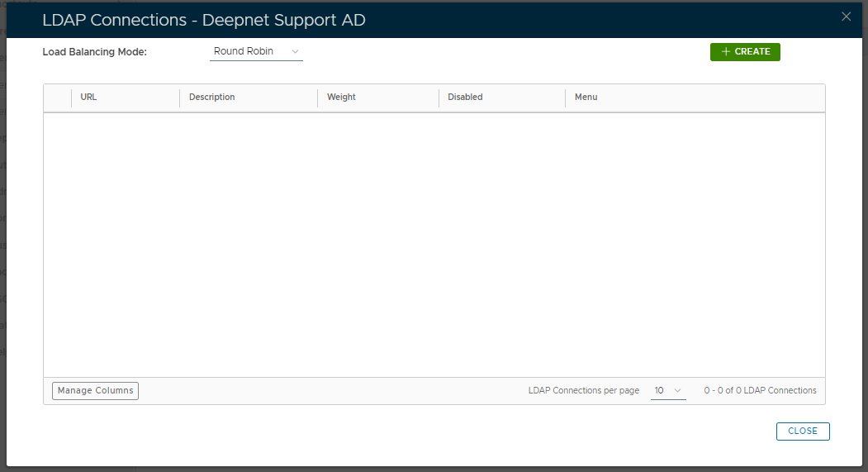The width and height of the screenshot is (868, 472).
Task: Click the Menu column header
Action: pyautogui.click(x=586, y=98)
